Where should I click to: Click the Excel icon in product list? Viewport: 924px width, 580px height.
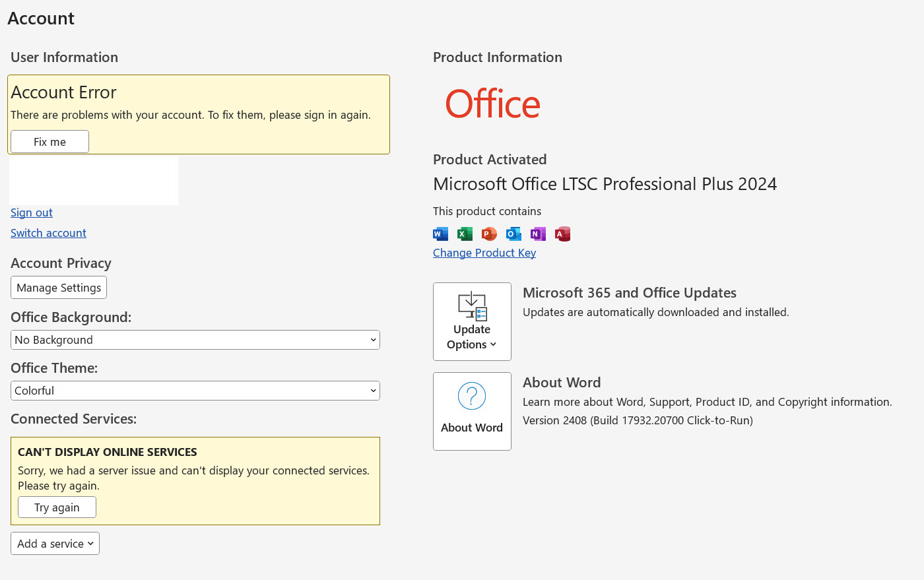[x=465, y=234]
